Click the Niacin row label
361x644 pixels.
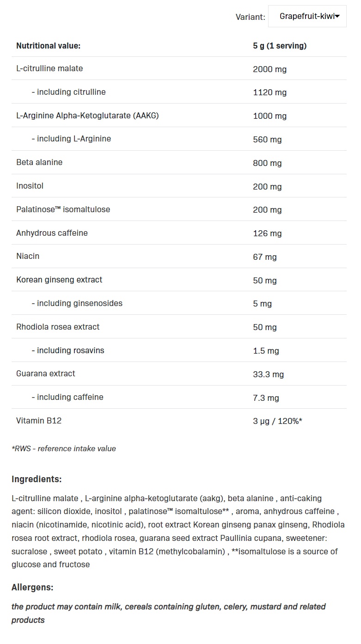[x=28, y=256]
